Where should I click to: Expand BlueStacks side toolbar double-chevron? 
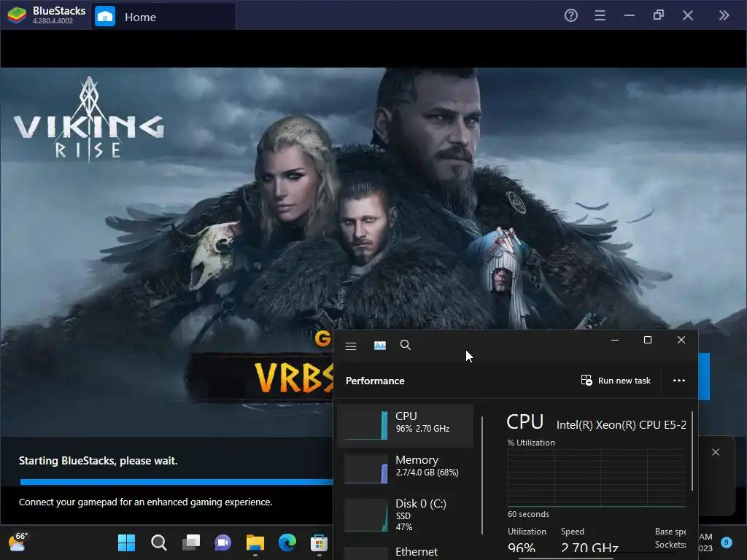point(724,16)
